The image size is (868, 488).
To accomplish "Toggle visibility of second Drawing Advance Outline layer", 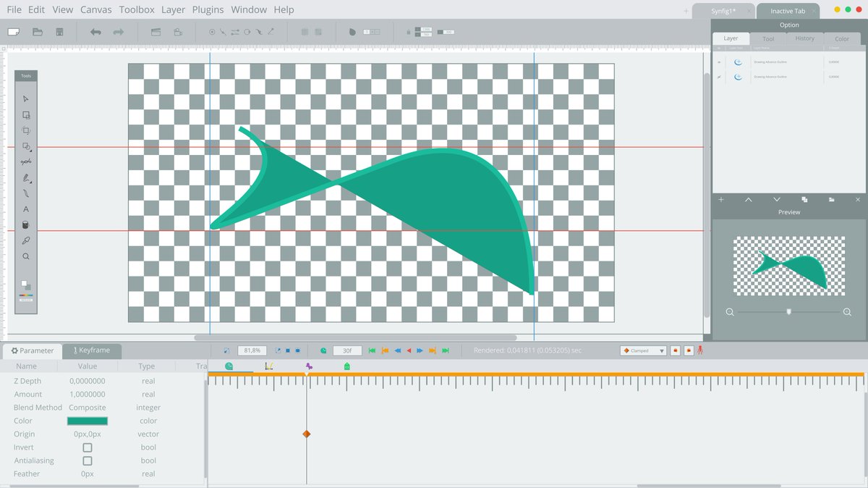I will click(719, 76).
